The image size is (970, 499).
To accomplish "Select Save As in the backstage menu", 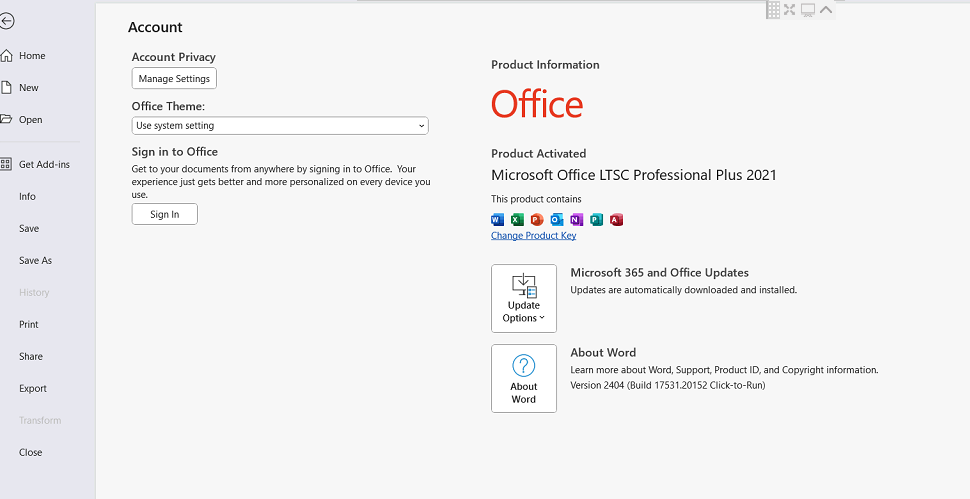I will tap(35, 260).
